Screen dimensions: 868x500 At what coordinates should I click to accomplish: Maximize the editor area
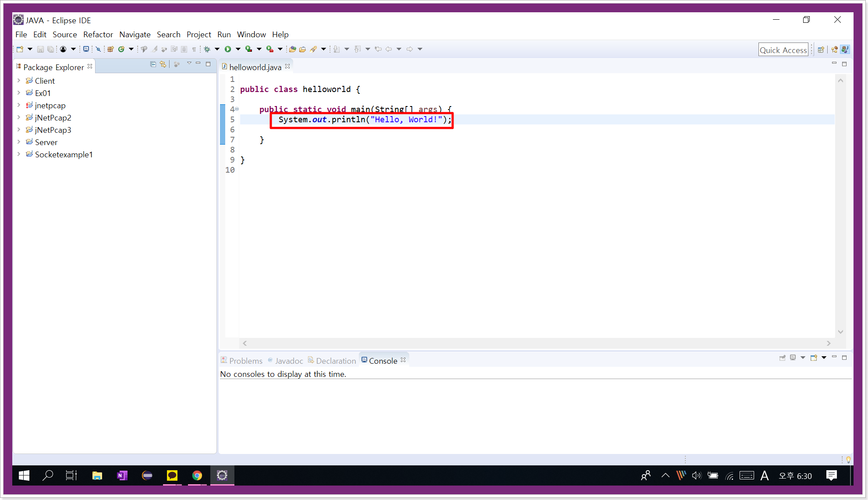844,64
